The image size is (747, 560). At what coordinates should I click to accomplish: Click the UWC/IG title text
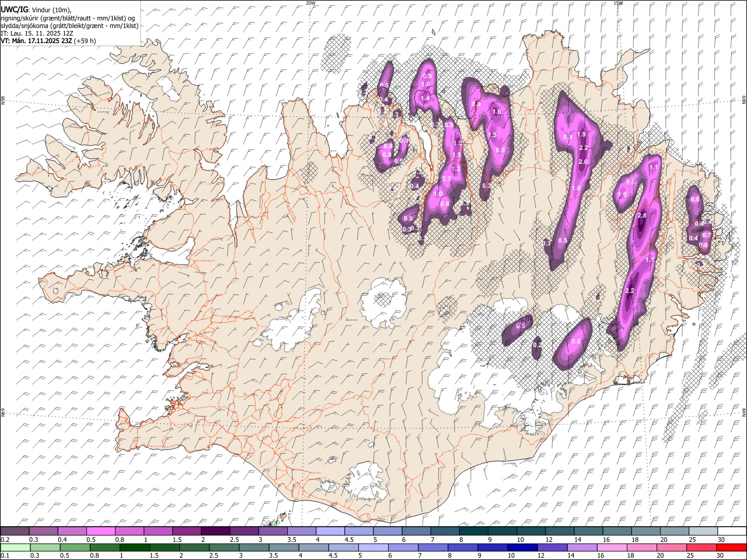pos(14,10)
